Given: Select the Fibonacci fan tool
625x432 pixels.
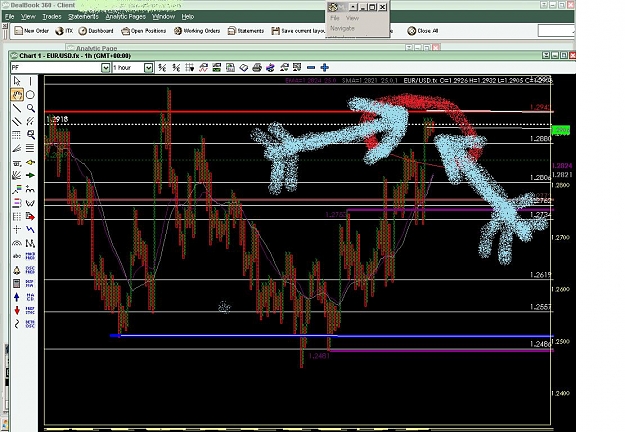Looking at the screenshot, I should pyautogui.click(x=17, y=149).
